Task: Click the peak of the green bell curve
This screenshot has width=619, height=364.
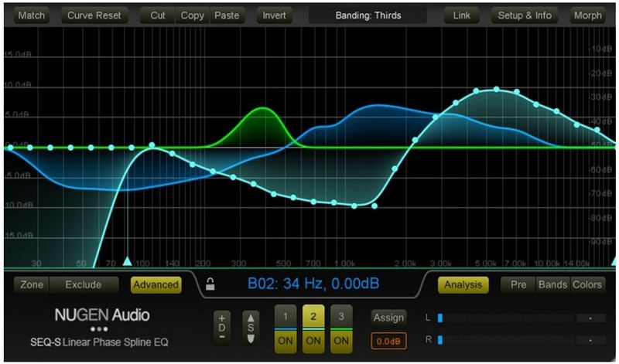Action: (263, 108)
